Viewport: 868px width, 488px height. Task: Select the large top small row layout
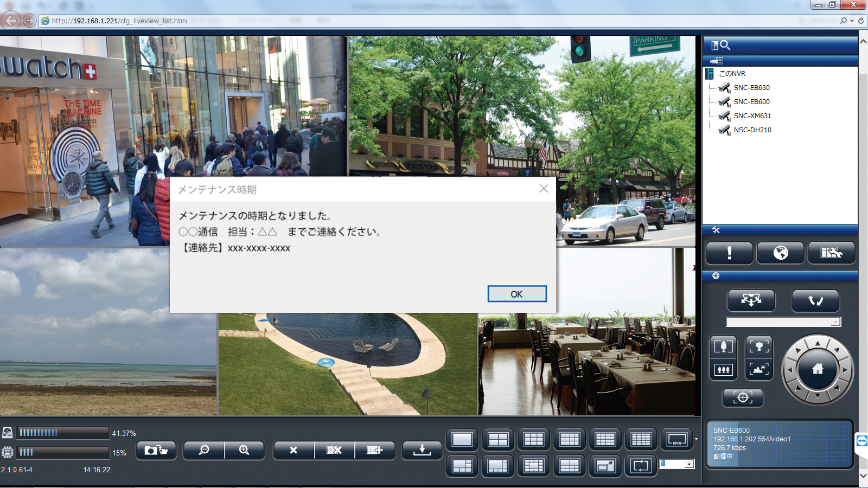(498, 466)
